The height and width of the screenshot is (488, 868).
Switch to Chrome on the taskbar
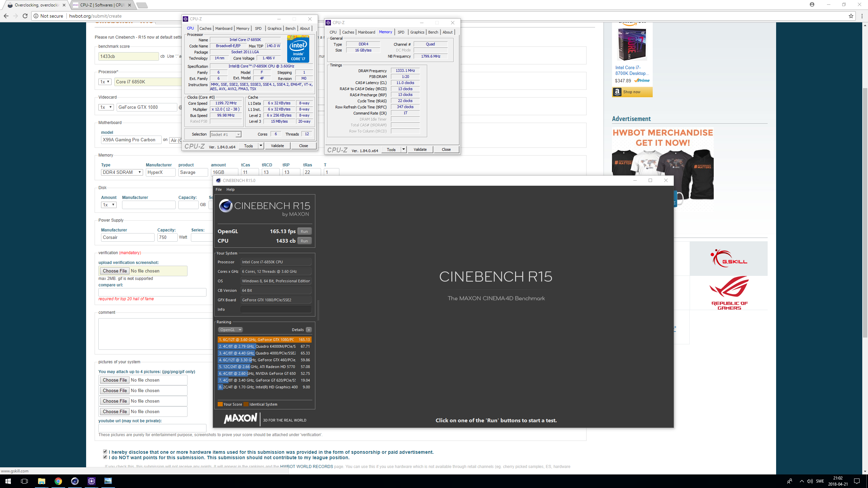[58, 481]
